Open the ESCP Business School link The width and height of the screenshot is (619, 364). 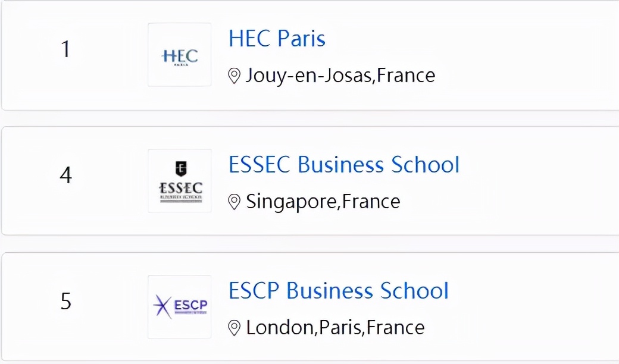click(338, 291)
